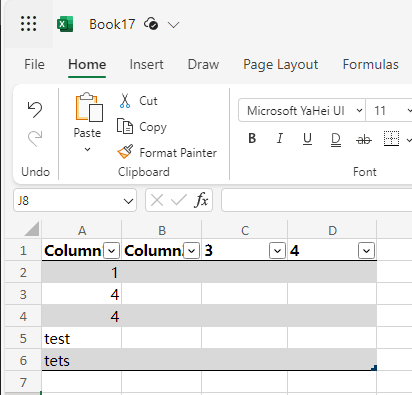Select row 2 header
The height and width of the screenshot is (395, 412).
[23, 272]
